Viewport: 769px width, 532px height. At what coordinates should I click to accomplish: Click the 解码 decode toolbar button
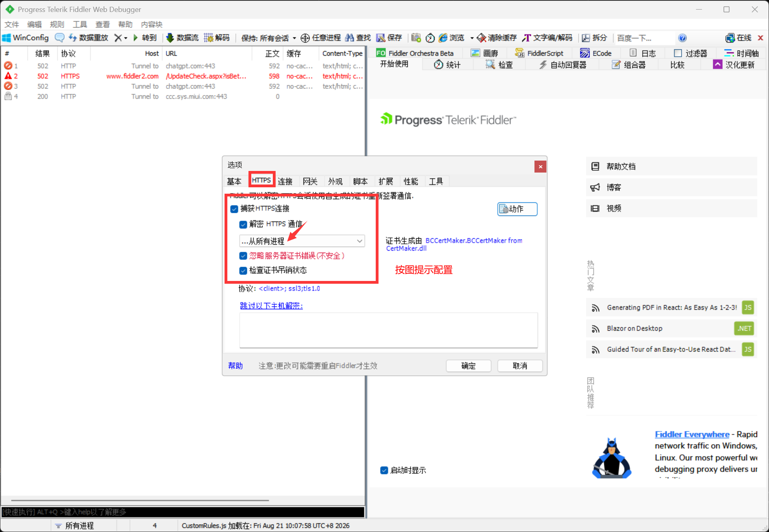(x=217, y=38)
